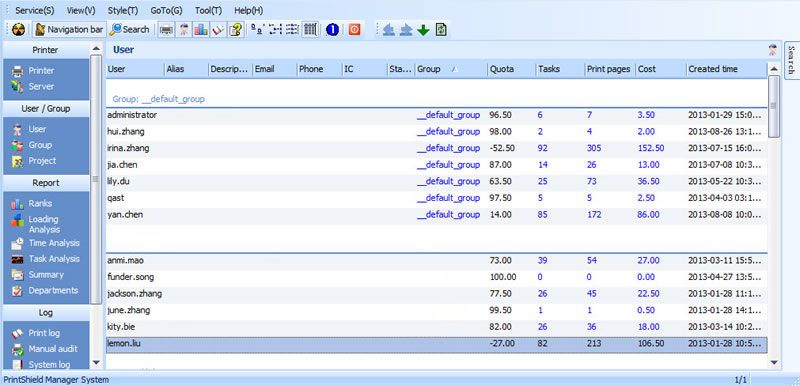
Task: Switch to large icons view
Action: point(257,30)
